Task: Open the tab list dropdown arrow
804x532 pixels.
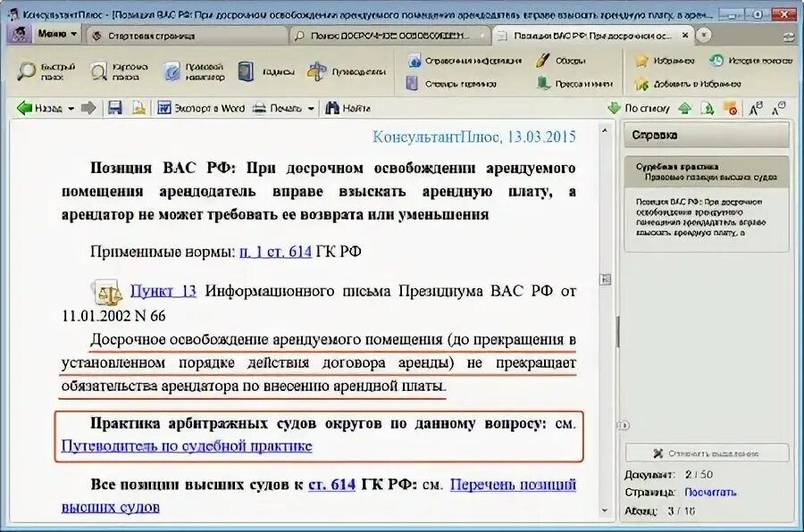Action: (704, 35)
